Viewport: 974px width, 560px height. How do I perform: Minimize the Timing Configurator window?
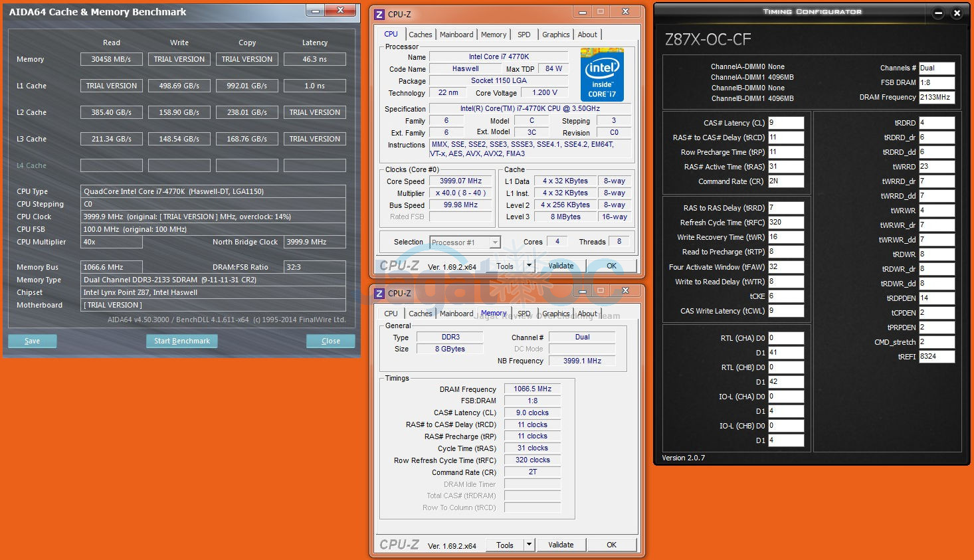[938, 13]
